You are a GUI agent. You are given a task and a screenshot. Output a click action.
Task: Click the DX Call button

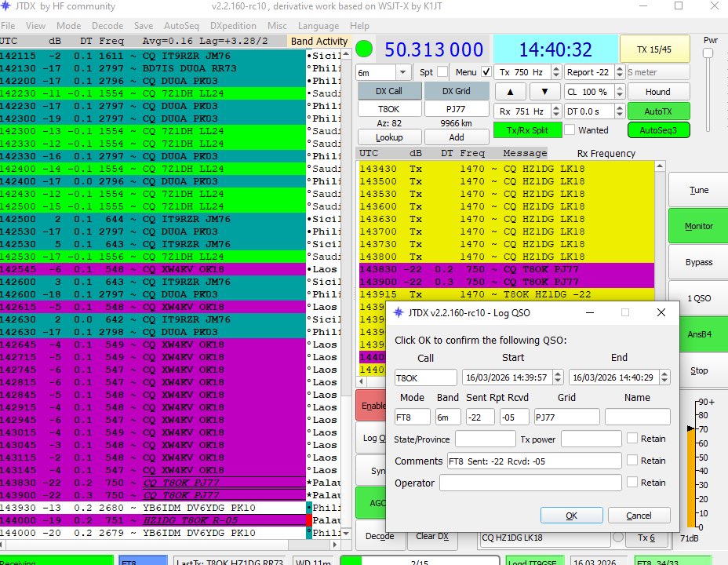point(389,91)
